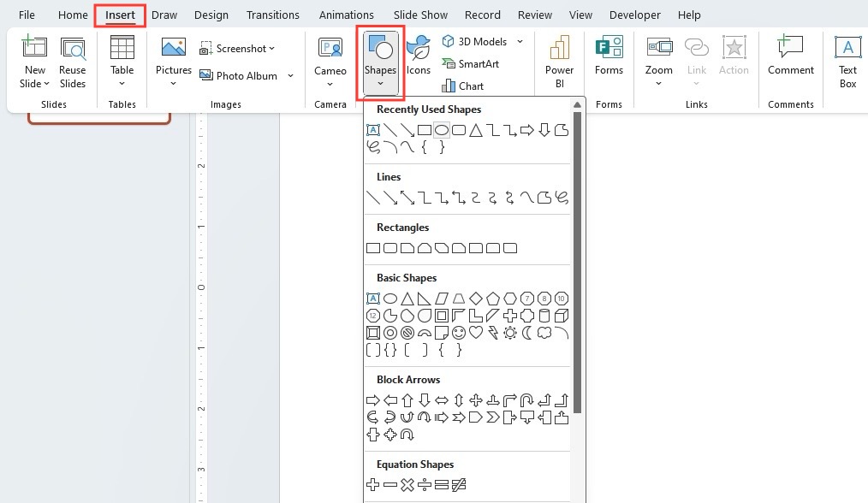Open the Transitions tab
The image size is (868, 503).
click(272, 15)
